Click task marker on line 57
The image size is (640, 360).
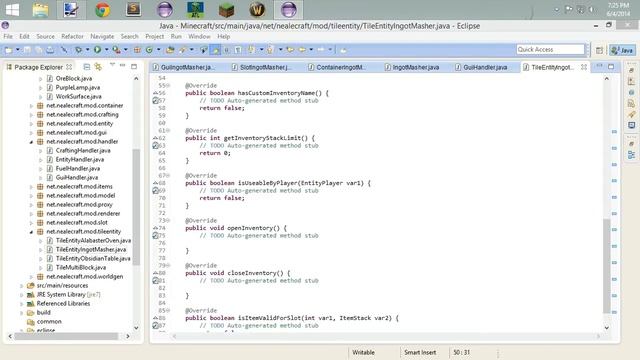point(156,100)
